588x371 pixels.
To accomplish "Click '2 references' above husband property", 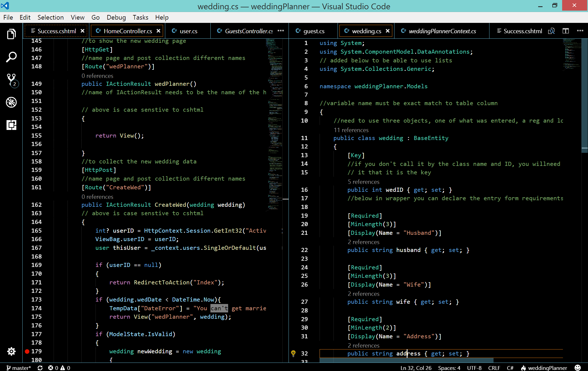I will coord(364,242).
